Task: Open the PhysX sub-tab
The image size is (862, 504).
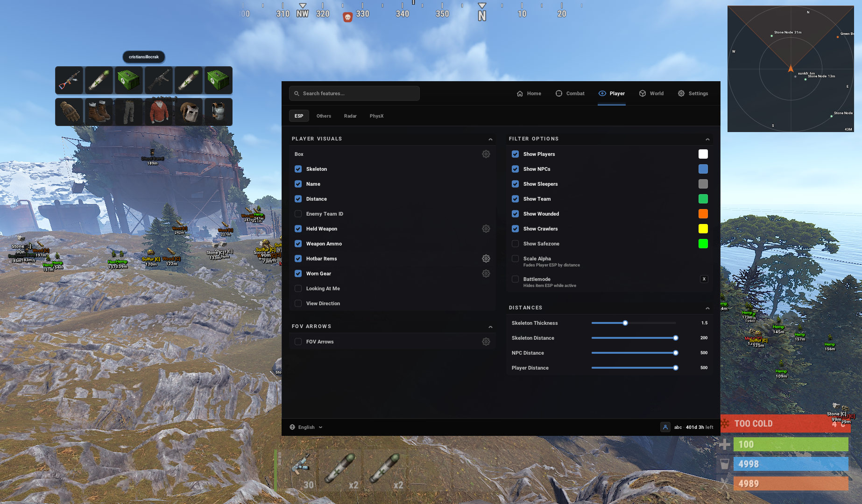Action: coord(376,116)
